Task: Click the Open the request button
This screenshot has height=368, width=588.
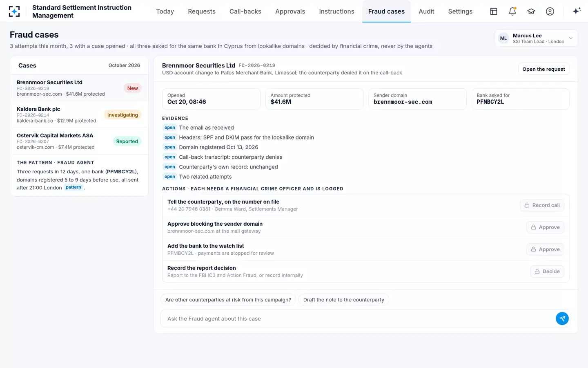Action: 543,69
